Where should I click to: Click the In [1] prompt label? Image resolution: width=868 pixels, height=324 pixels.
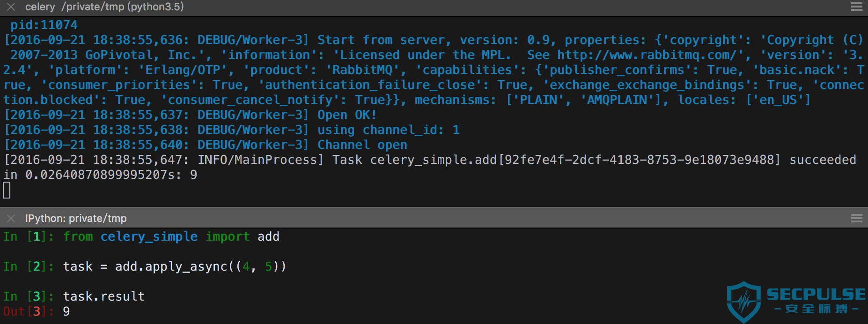click(29, 236)
